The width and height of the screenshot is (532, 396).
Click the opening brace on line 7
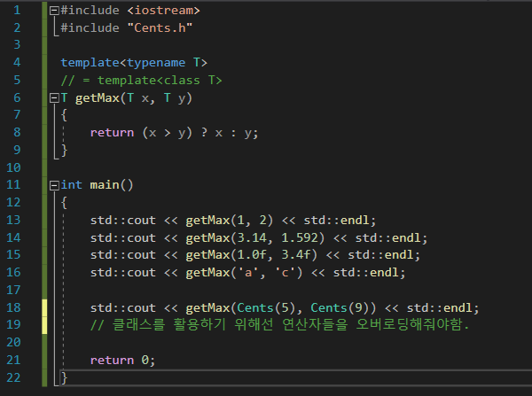[x=64, y=115]
